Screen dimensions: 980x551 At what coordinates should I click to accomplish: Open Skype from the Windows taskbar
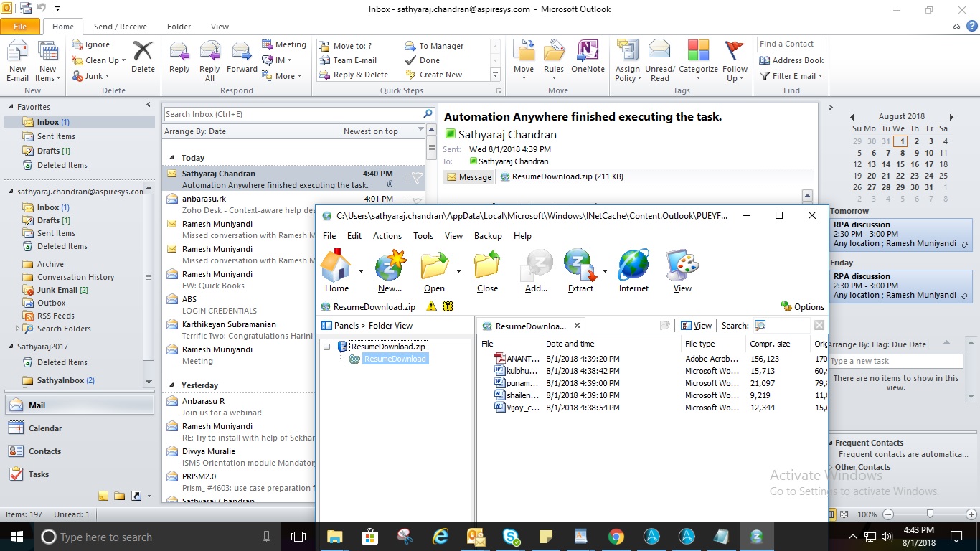511,536
